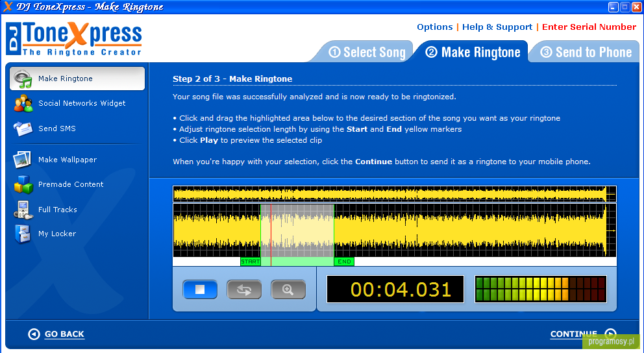Click the audio level meter display

click(541, 289)
